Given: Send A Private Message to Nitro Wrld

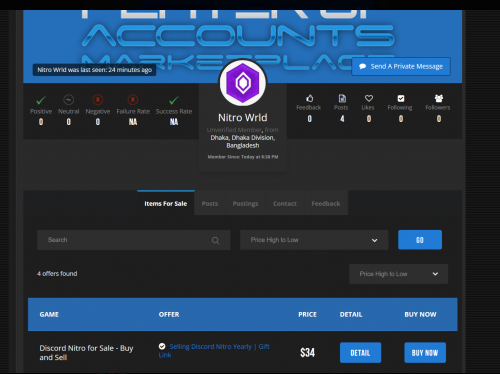Looking at the screenshot, I should tap(401, 66).
